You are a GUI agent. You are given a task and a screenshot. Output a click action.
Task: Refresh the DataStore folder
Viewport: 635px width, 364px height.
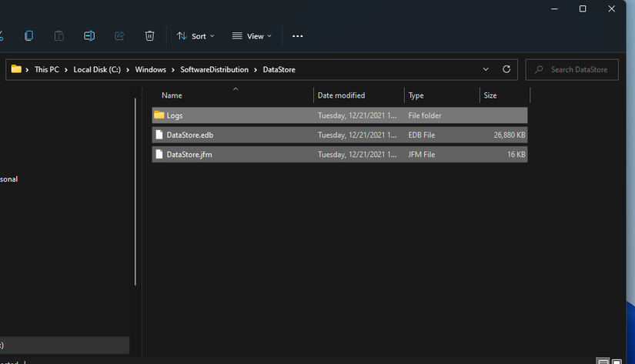(x=506, y=69)
